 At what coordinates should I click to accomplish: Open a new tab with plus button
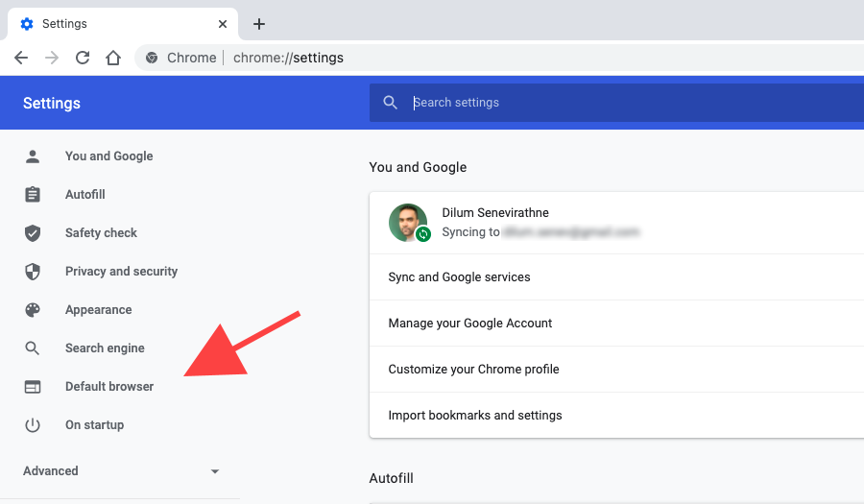[x=259, y=24]
